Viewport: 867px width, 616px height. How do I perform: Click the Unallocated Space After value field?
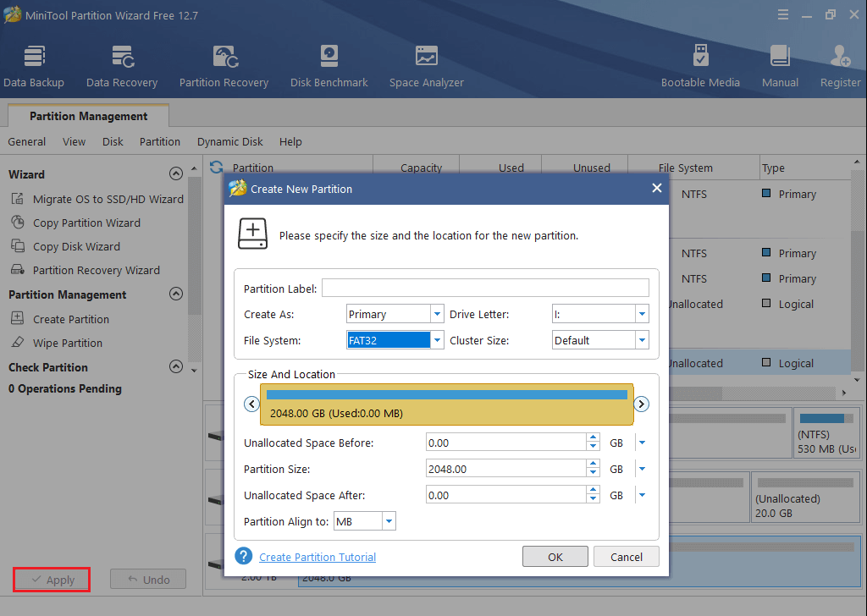click(x=506, y=495)
